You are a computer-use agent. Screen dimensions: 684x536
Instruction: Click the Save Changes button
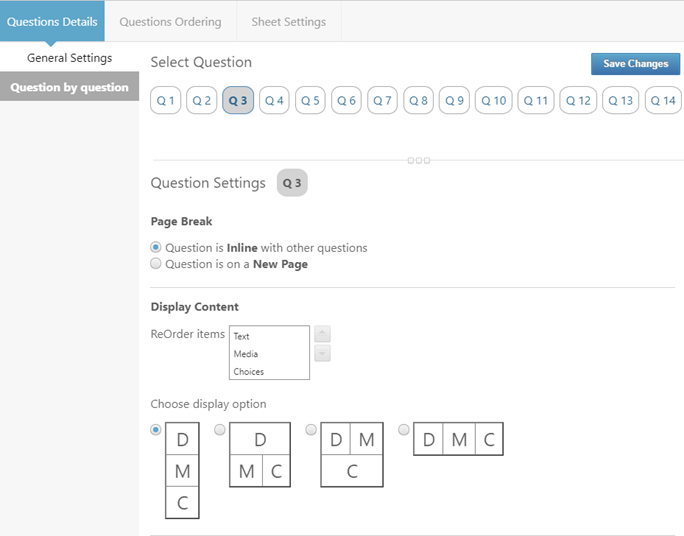click(636, 64)
